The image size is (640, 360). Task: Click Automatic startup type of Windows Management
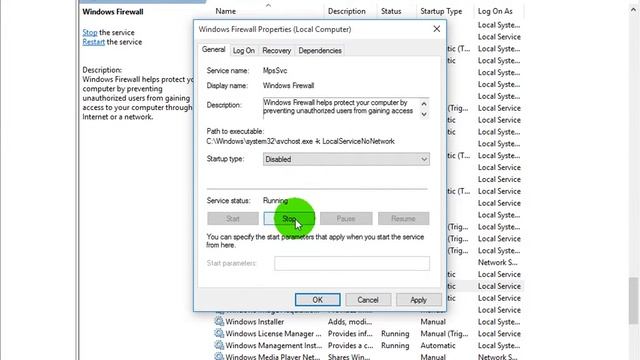pos(438,345)
